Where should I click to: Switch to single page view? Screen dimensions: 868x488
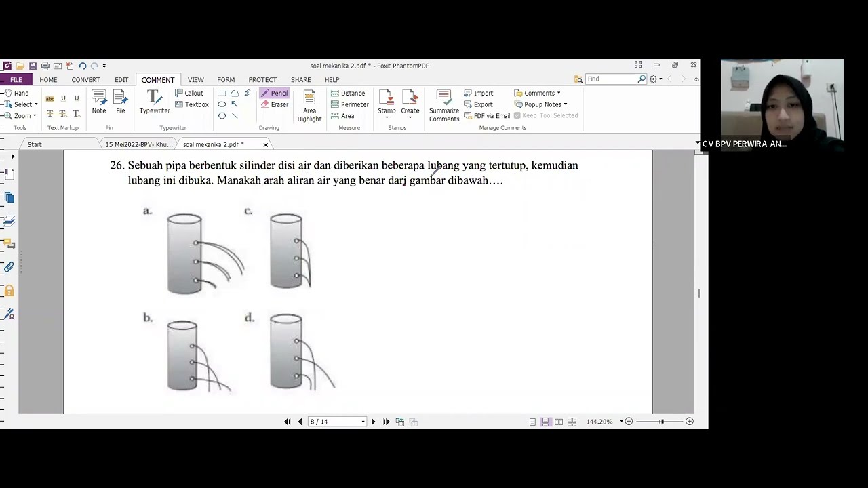[x=532, y=422]
